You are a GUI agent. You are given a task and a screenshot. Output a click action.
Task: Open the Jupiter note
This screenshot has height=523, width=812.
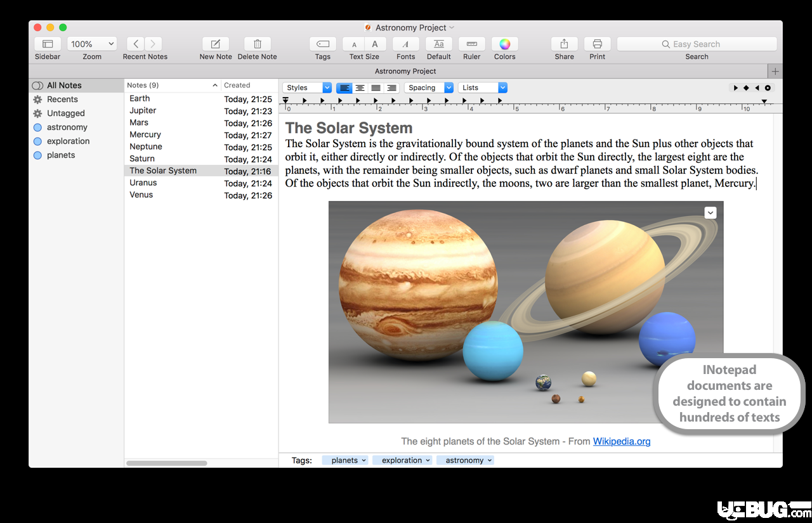[201, 111]
